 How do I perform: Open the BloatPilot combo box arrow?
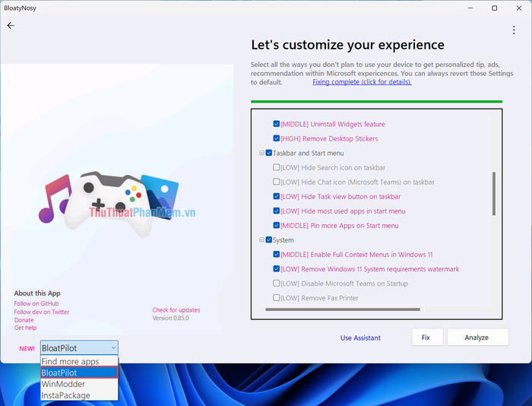[x=113, y=348]
